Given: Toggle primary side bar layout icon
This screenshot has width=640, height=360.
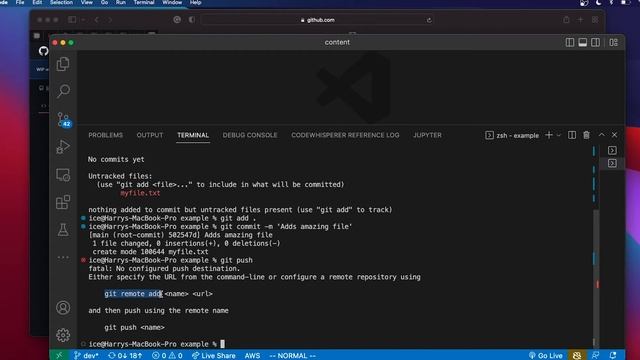Looking at the screenshot, I should pos(570,42).
